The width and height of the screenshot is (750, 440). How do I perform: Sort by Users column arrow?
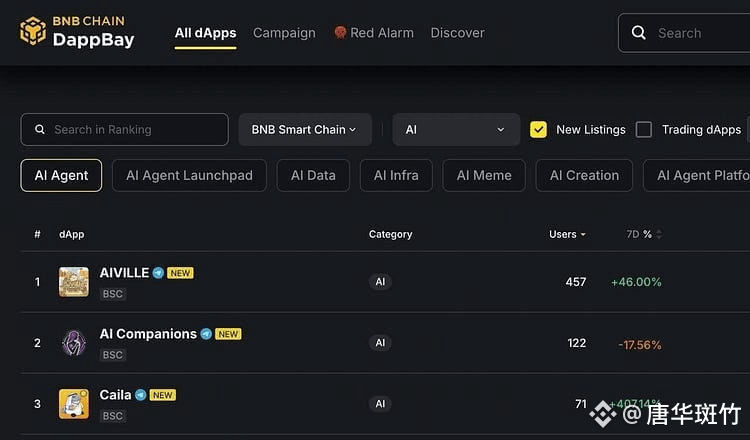(x=583, y=234)
